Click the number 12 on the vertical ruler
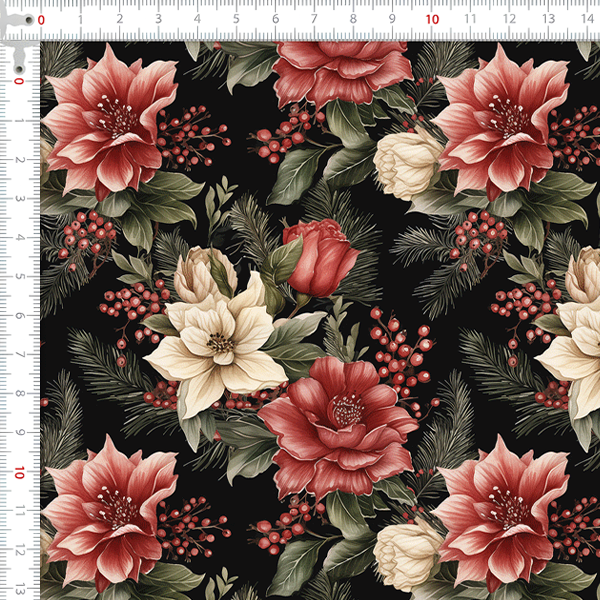Image resolution: width=600 pixels, height=600 pixels. [20, 551]
